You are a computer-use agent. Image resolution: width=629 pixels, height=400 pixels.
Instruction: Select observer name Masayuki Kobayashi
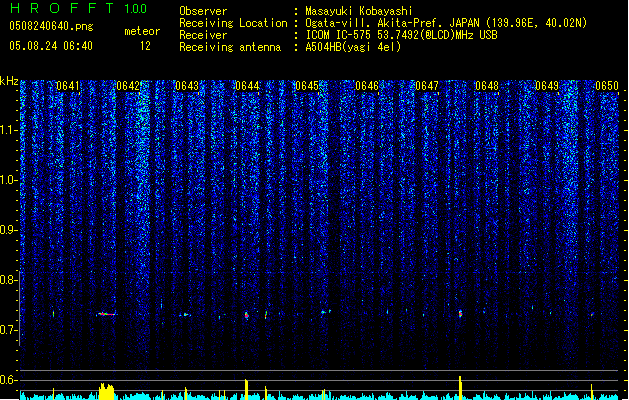[x=358, y=11]
